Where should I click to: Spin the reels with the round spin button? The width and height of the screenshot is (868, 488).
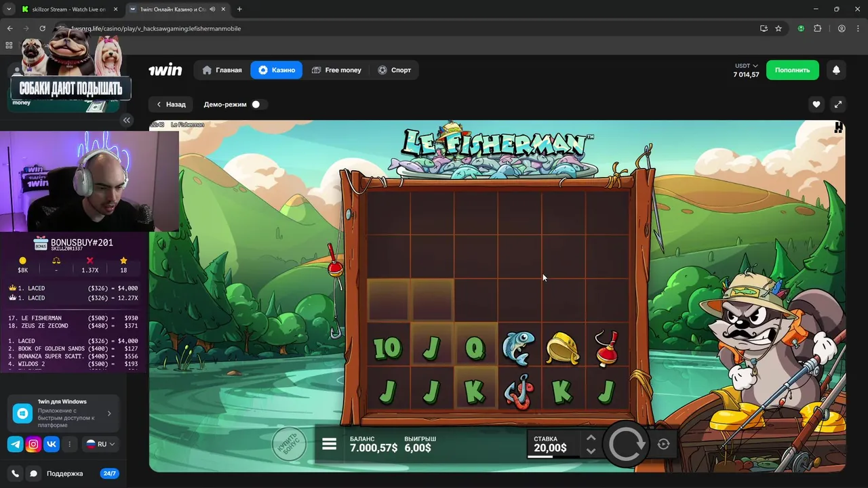tap(625, 444)
